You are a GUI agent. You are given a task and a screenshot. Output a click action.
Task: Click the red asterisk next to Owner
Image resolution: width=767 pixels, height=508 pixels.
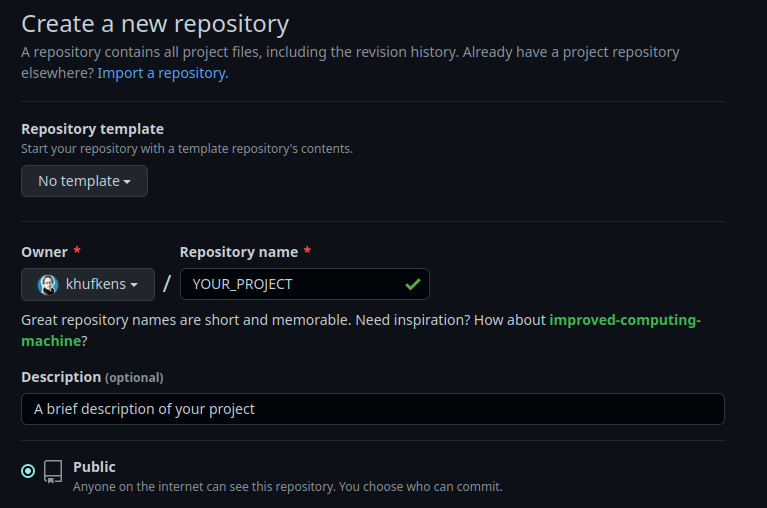(77, 252)
